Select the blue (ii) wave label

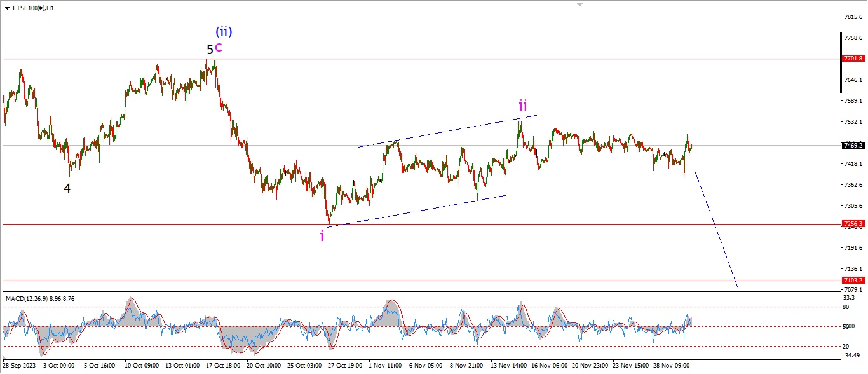[x=223, y=31]
